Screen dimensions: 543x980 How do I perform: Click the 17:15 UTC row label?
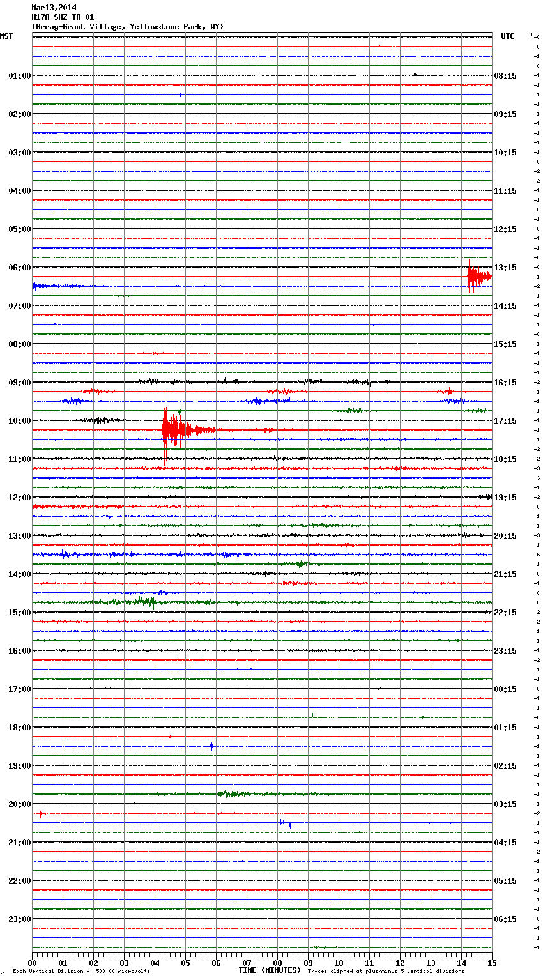pos(505,421)
